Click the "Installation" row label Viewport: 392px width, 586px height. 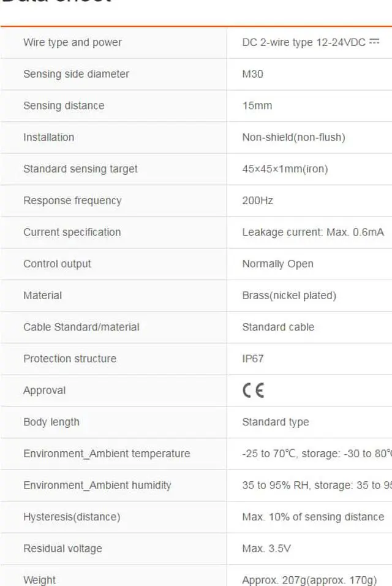pyautogui.click(x=48, y=137)
